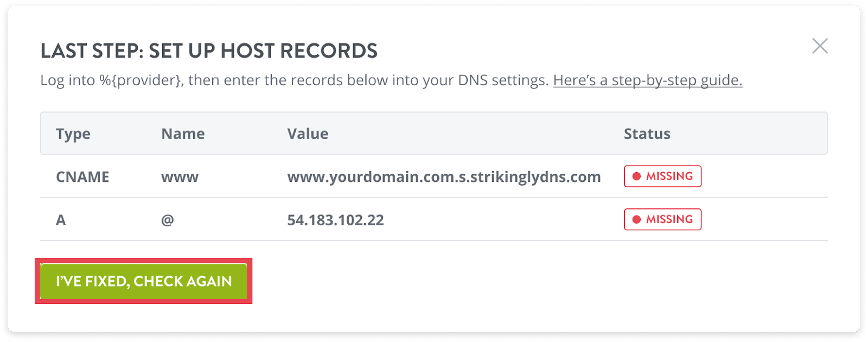The image size is (868, 342).
Task: Click the MISSING badge for the CNAME record
Action: [x=662, y=176]
